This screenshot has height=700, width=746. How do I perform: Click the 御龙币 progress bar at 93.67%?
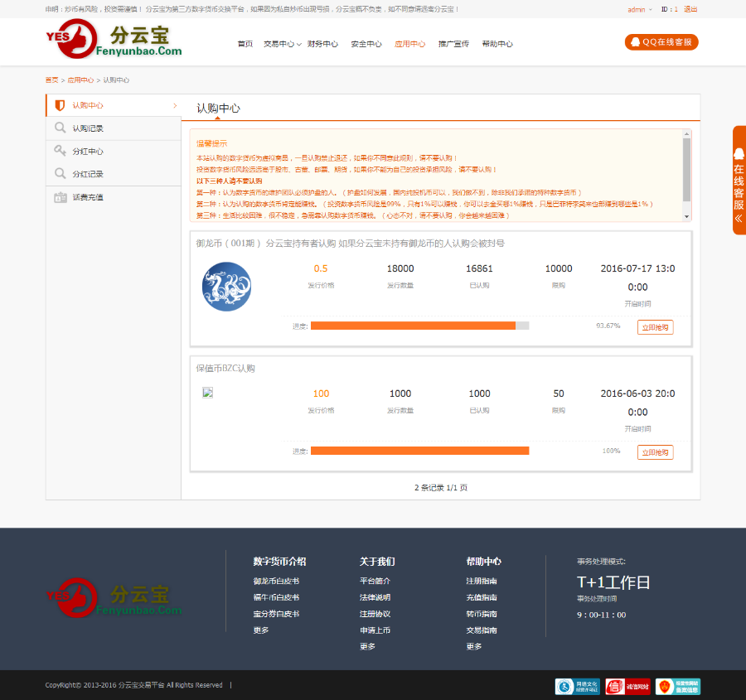point(419,326)
